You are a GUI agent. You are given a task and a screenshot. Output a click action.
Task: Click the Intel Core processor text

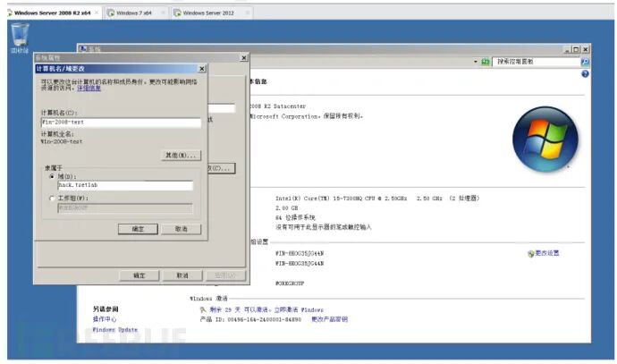pos(377,199)
